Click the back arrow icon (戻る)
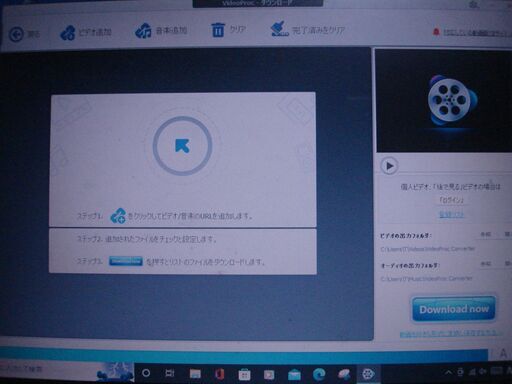 (x=16, y=34)
